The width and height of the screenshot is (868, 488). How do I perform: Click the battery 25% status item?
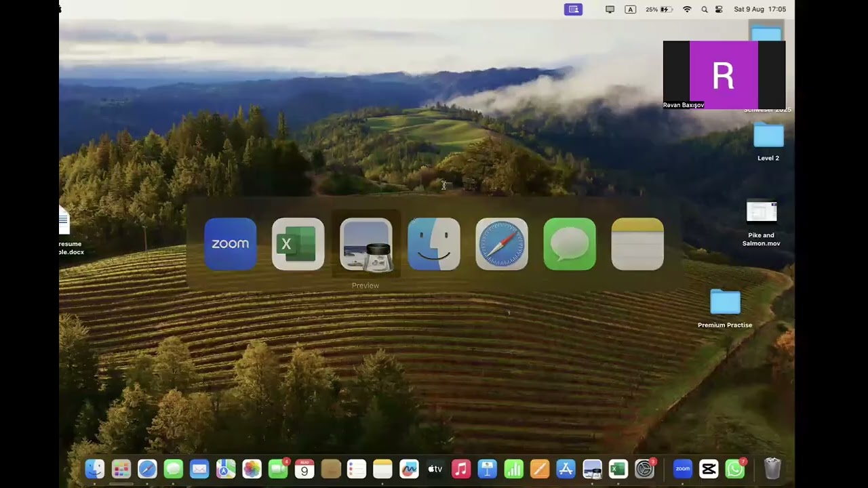point(659,9)
